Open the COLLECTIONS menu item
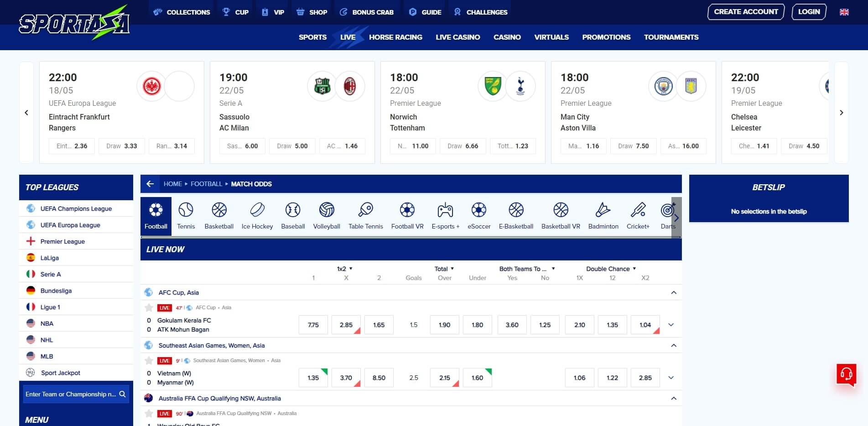868x426 pixels. tap(182, 12)
